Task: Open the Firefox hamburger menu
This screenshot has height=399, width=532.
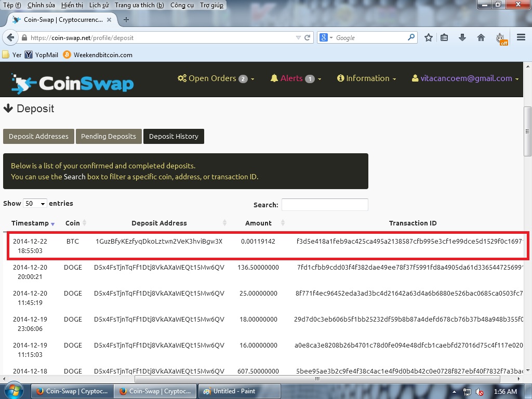Action: [521, 37]
